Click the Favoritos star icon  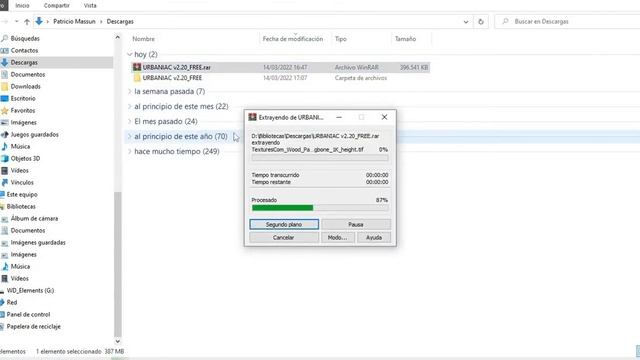pos(4,111)
